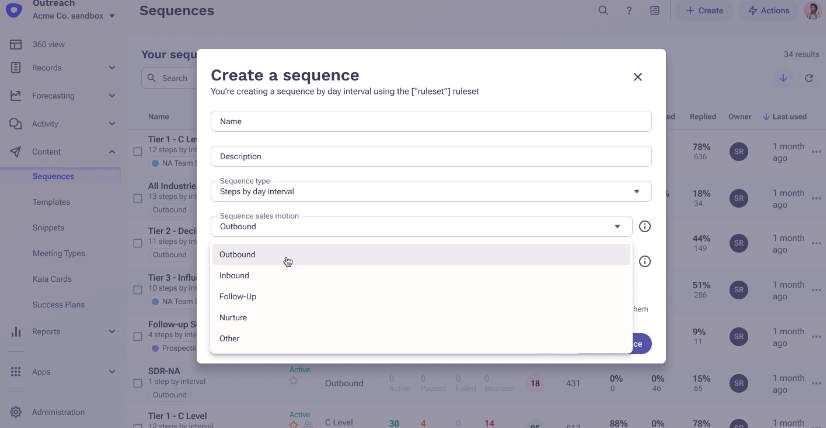Image resolution: width=826 pixels, height=428 pixels.
Task: Click the help question mark icon
Action: 629,11
